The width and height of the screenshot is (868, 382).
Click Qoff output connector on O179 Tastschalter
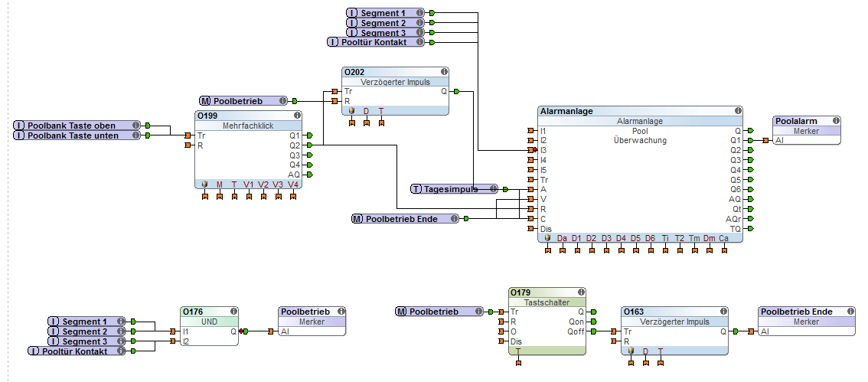tap(594, 331)
